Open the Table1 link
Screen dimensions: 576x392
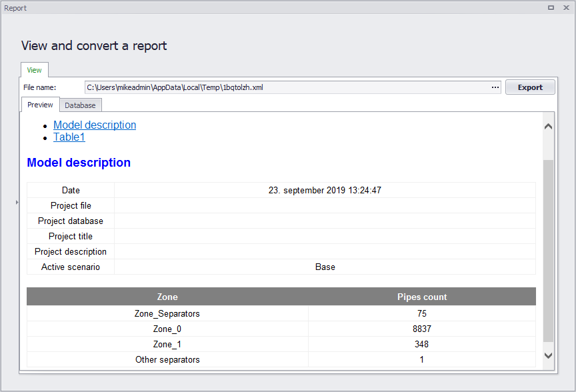[x=69, y=137]
